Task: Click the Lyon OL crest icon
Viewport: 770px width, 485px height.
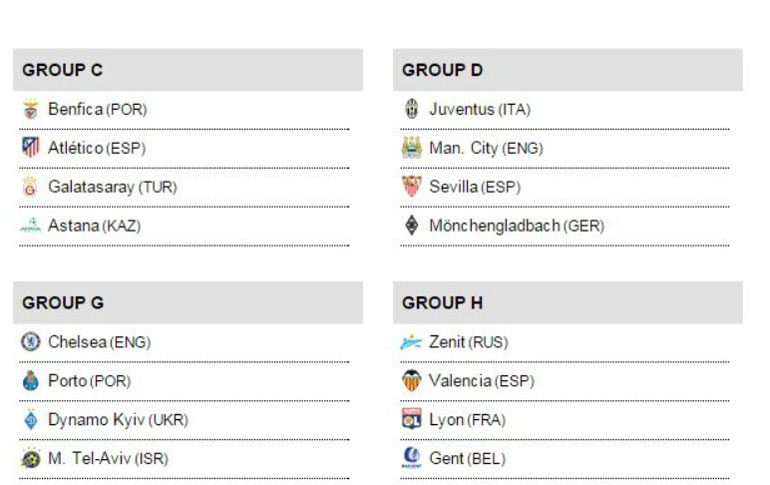Action: 411,420
